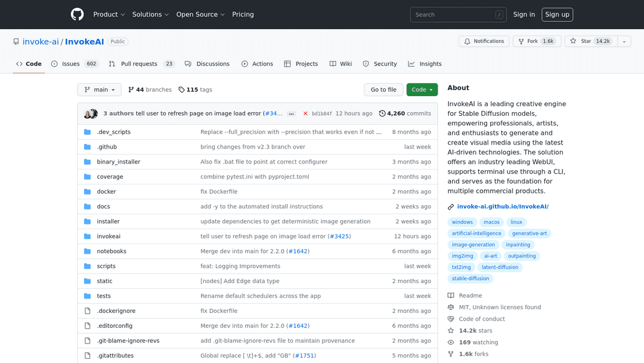The width and height of the screenshot is (644, 363).
Task: Switch to the Discussions tab
Action: click(x=207, y=64)
